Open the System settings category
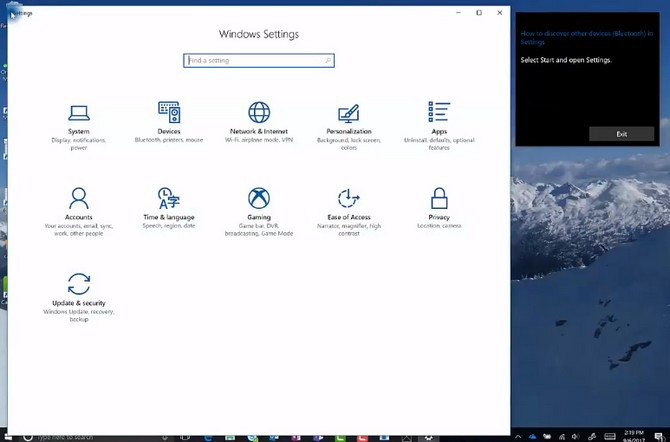670x442 pixels. tap(79, 118)
